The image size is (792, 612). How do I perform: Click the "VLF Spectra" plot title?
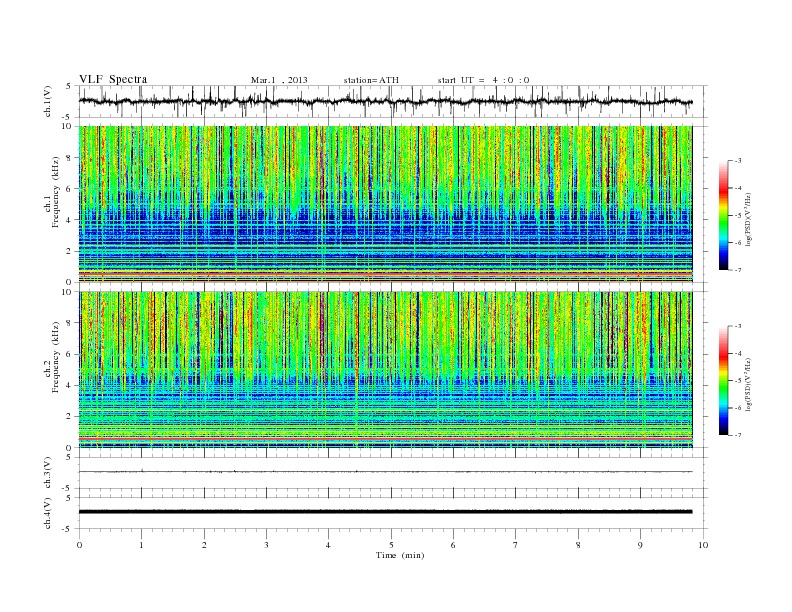click(113, 79)
